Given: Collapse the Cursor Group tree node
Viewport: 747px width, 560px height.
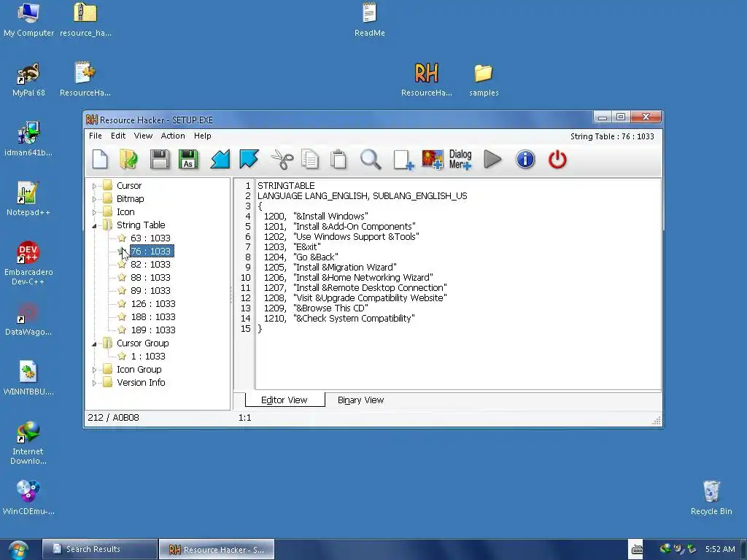Looking at the screenshot, I should tap(94, 344).
